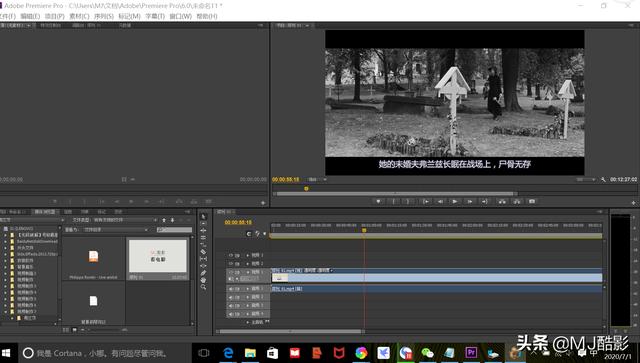Toggle eye visibility for 视频 1 track

tap(231, 272)
